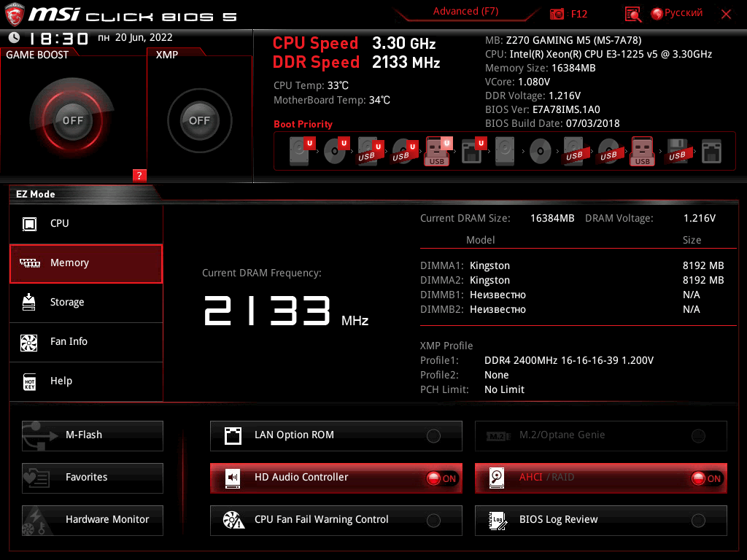Select the UEFI hard disk boot device icon
This screenshot has width=747, height=560.
(x=301, y=151)
